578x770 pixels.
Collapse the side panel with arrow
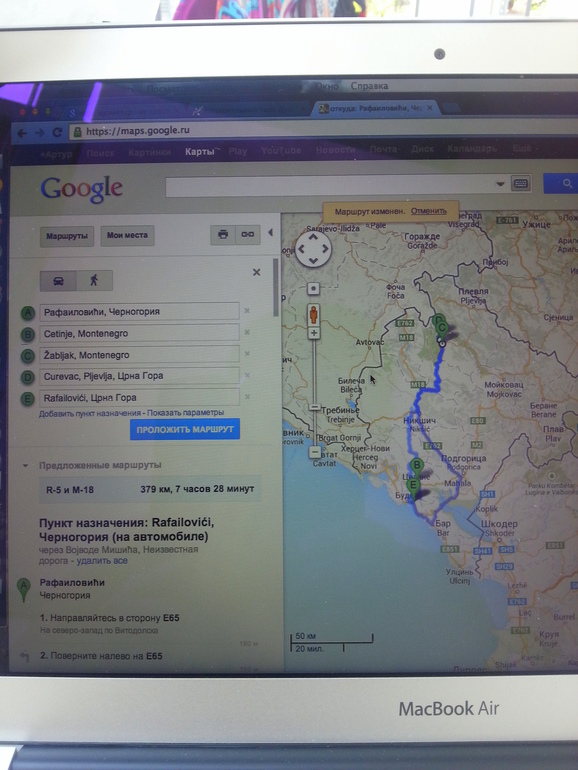[x=270, y=232]
